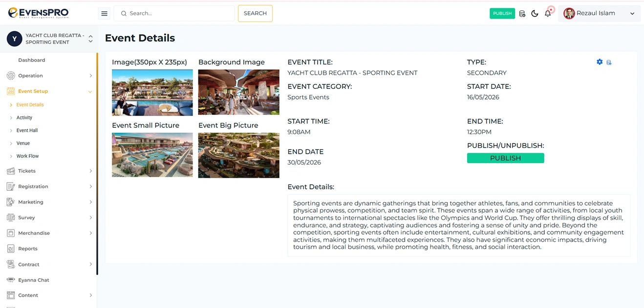644x308 pixels.
Task: Click the SECONDARY type value
Action: point(487,73)
